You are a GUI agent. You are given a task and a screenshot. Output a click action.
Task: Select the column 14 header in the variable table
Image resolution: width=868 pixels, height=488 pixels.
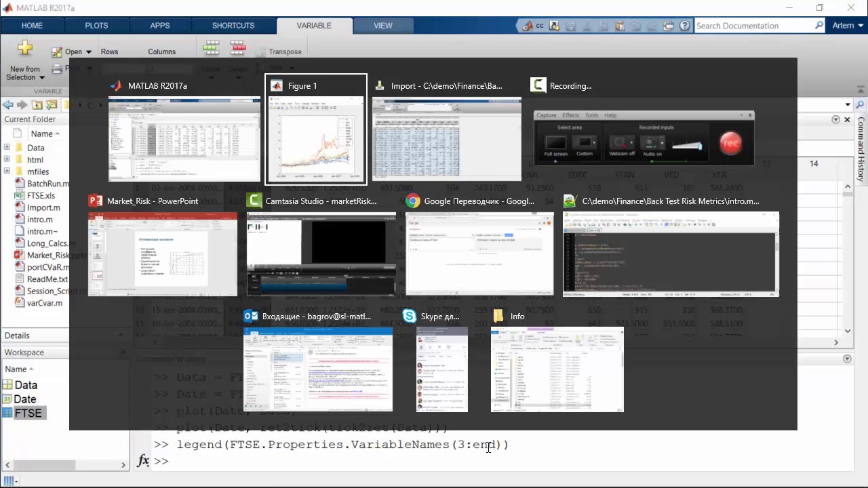pyautogui.click(x=814, y=163)
